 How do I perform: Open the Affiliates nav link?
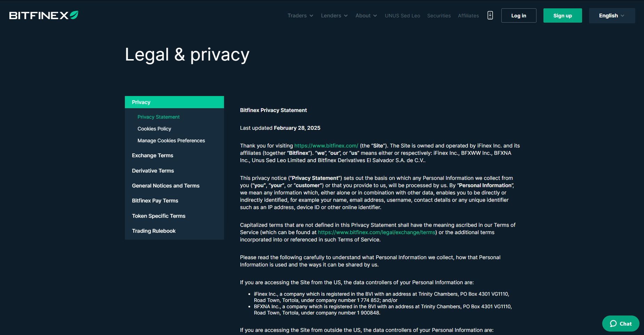(468, 16)
